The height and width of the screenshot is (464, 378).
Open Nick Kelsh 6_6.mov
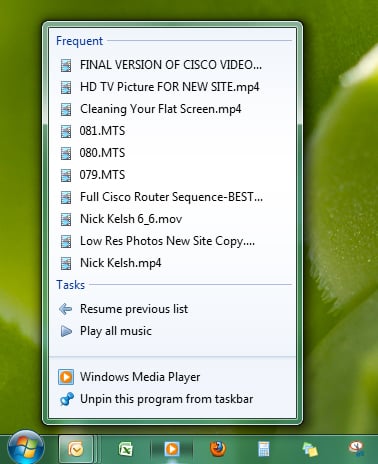(x=172, y=219)
